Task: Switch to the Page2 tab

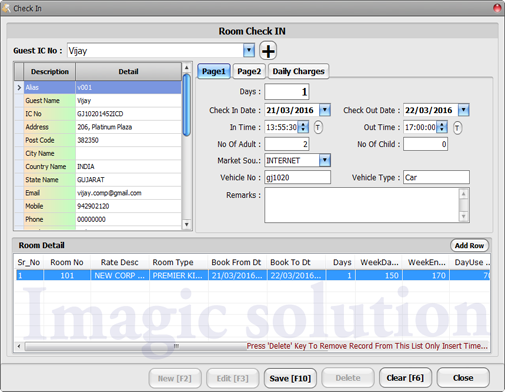Action: click(x=249, y=71)
